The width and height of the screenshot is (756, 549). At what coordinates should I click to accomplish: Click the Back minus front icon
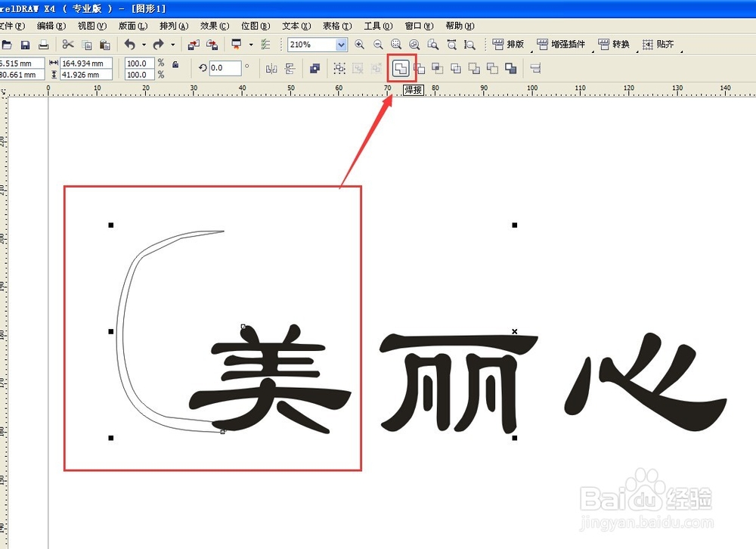(492, 69)
